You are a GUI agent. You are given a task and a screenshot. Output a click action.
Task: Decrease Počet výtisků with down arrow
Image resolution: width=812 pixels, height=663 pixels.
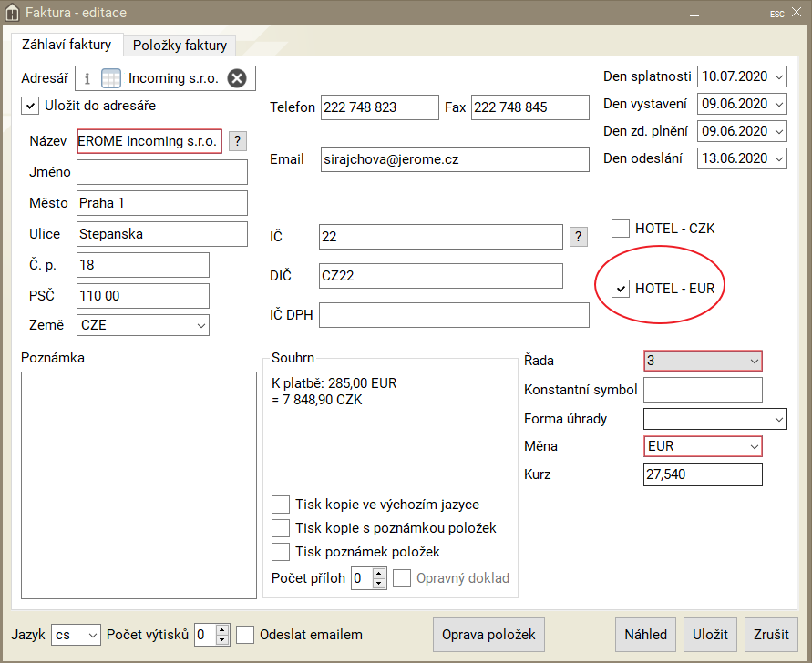(222, 640)
